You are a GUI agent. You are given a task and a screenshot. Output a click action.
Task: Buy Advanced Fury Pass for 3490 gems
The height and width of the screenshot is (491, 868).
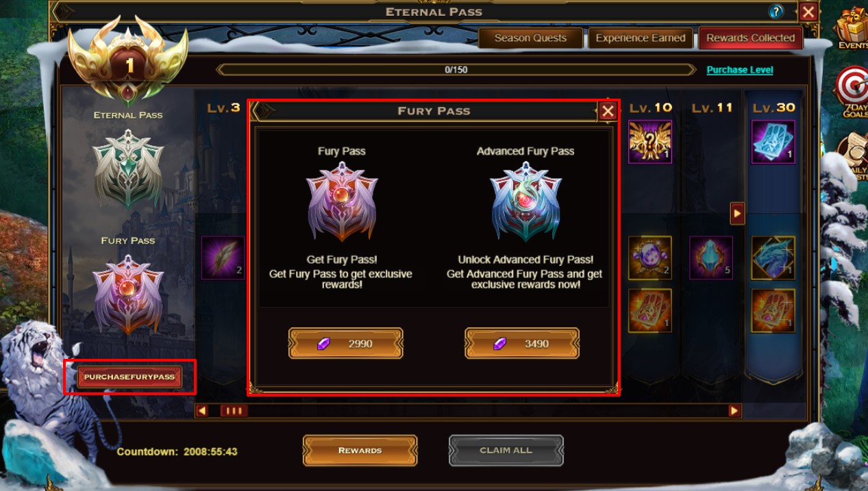(522, 343)
